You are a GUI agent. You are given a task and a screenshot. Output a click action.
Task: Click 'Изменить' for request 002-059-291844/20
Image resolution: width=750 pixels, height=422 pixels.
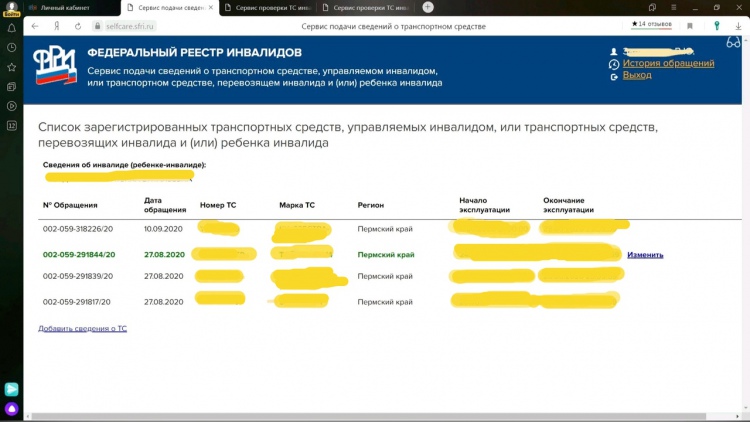point(645,255)
